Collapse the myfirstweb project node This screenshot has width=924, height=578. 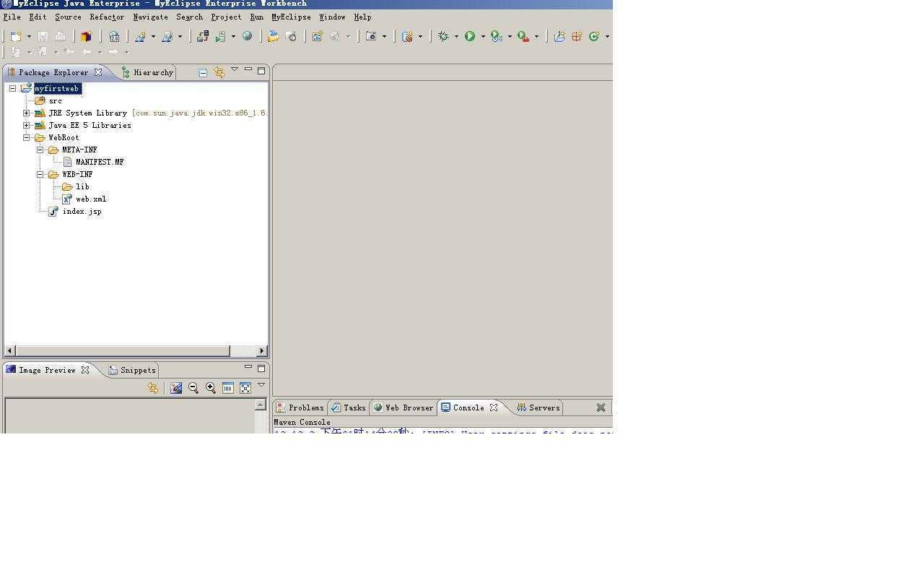[13, 88]
